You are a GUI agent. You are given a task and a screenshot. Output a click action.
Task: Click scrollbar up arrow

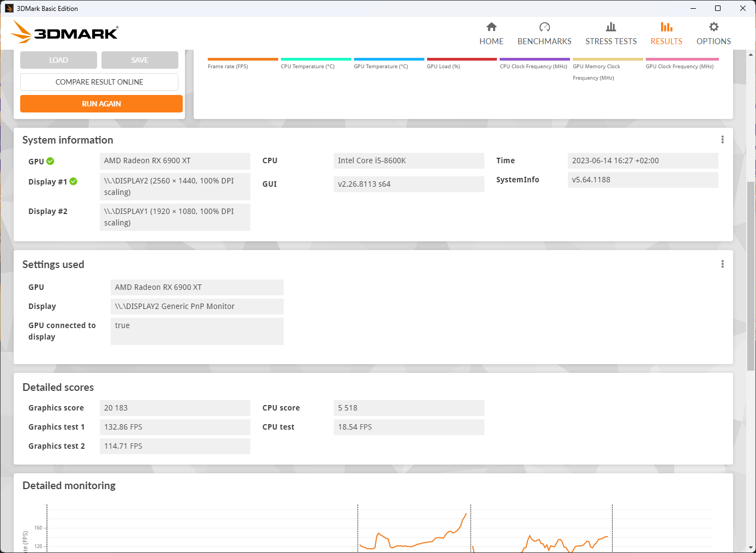click(751, 55)
